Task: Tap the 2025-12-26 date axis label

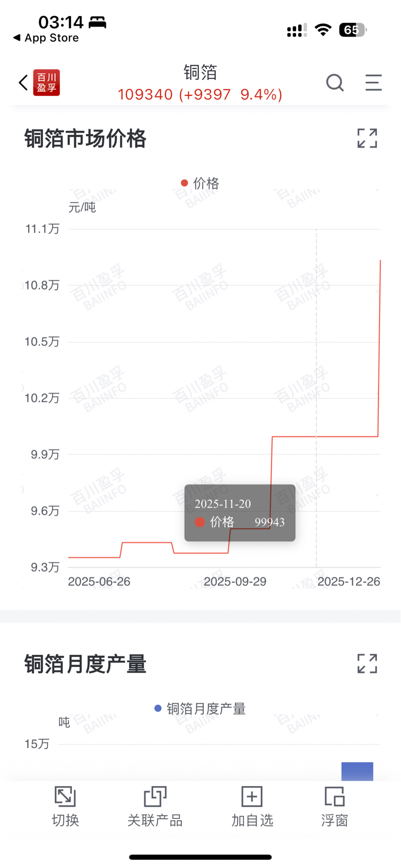Action: point(348,581)
